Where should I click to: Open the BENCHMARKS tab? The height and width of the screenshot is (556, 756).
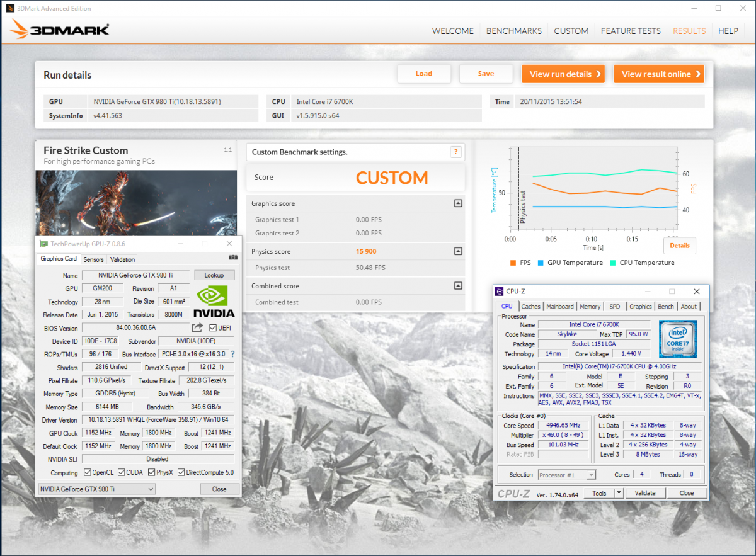click(514, 31)
